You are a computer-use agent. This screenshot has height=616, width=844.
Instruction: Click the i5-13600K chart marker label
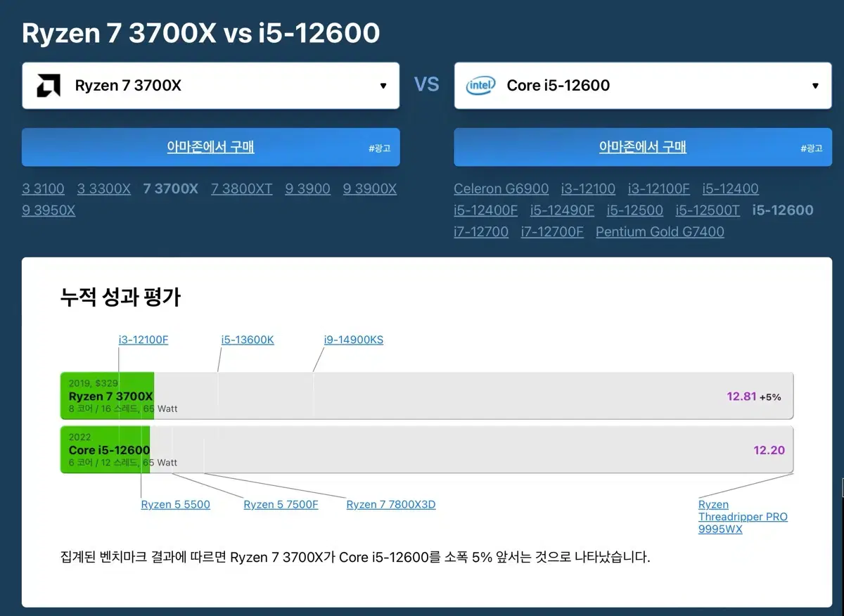tap(248, 340)
